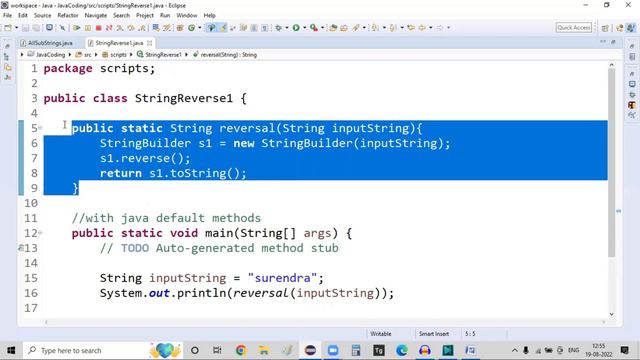Click the StringReverse1 breadcrumb class item
640x360 pixels.
tap(159, 54)
